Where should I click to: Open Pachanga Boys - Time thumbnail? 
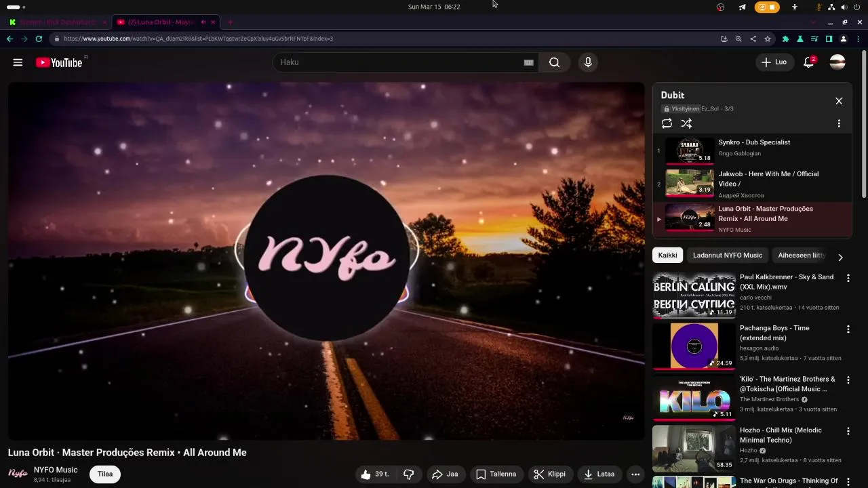tap(694, 346)
